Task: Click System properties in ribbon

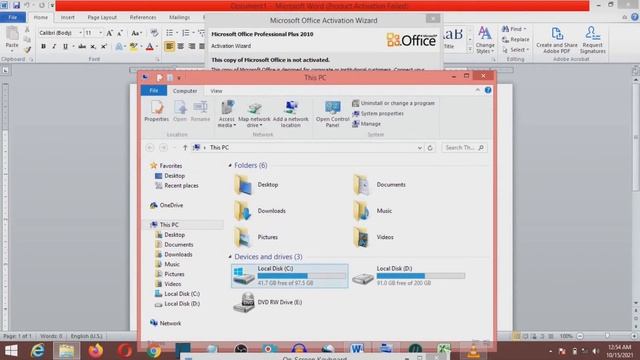Action: click(378, 113)
